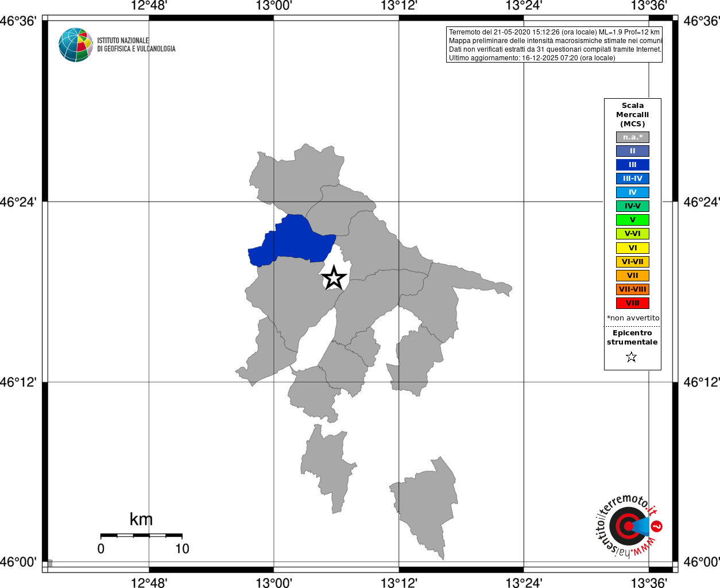Viewport: 720px width, 588px height.
Task: Select the n.a. grey legend swatch
Action: tap(632, 137)
